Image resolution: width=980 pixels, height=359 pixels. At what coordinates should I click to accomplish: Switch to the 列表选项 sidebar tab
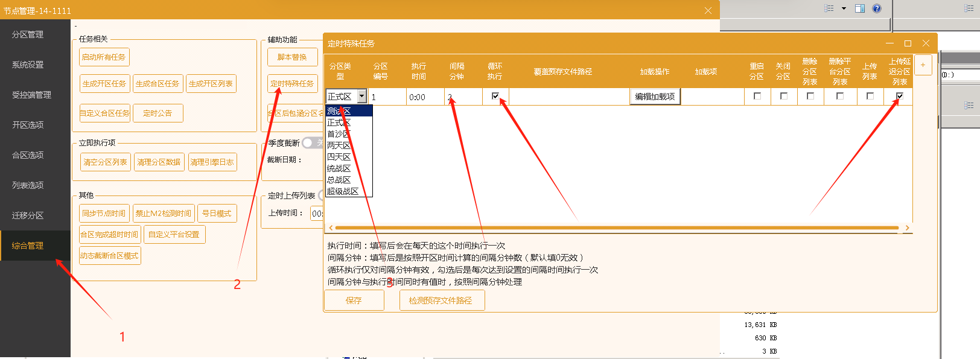[35, 185]
